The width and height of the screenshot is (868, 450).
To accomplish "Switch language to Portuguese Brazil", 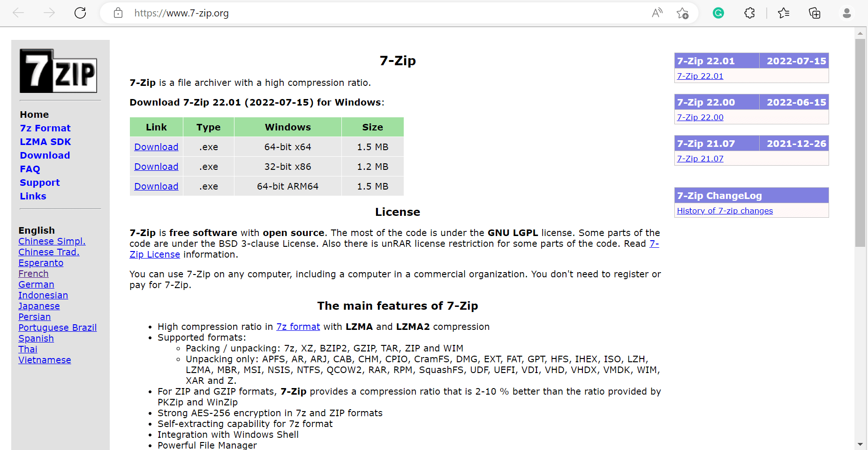I will click(x=58, y=328).
